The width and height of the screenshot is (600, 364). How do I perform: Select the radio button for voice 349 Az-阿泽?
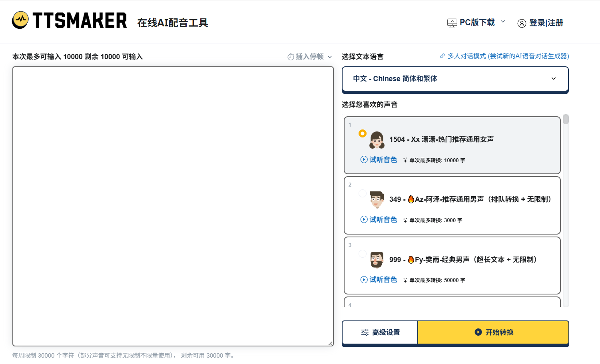coord(363,193)
